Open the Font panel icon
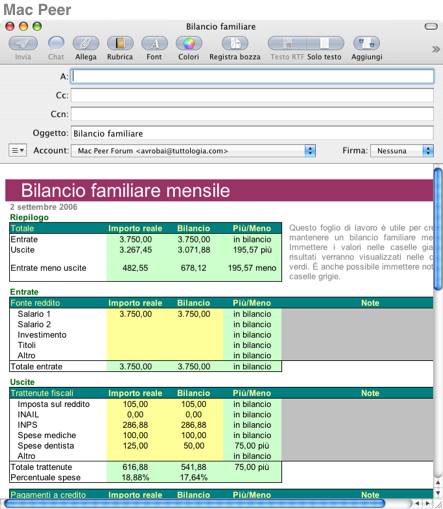The height and width of the screenshot is (509, 443). pos(154,43)
